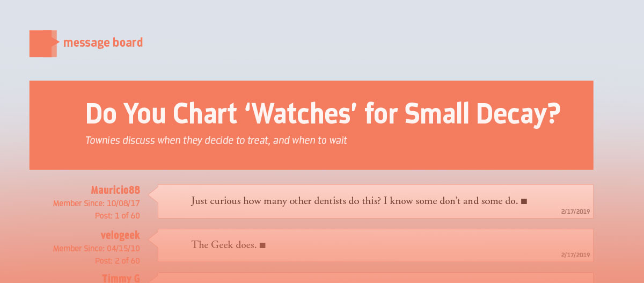This screenshot has width=644, height=283.
Task: Click velogeek's post text 'The Geek does.'
Action: (224, 245)
